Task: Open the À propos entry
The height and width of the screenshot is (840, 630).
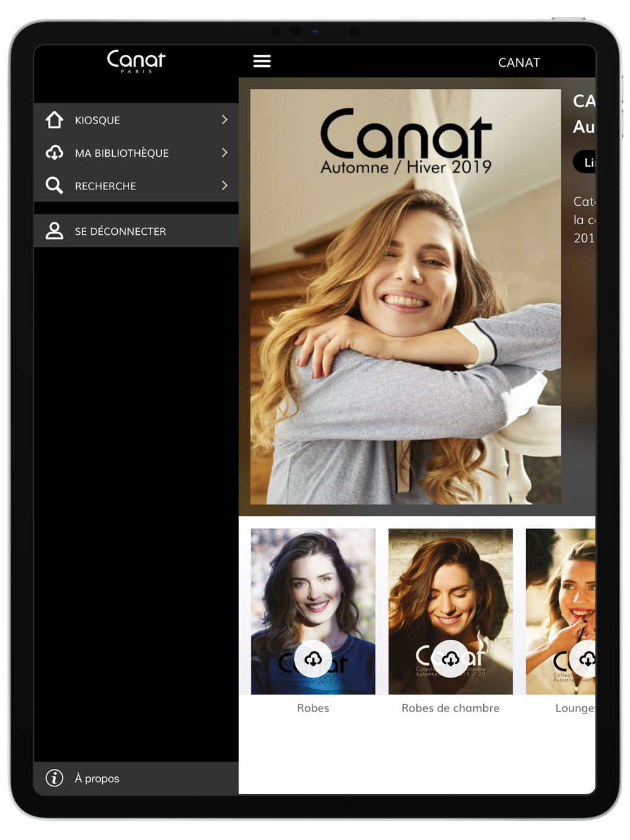Action: [x=136, y=778]
